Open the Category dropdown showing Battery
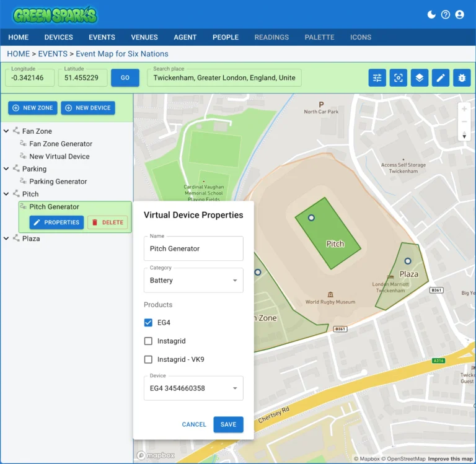 coord(193,281)
